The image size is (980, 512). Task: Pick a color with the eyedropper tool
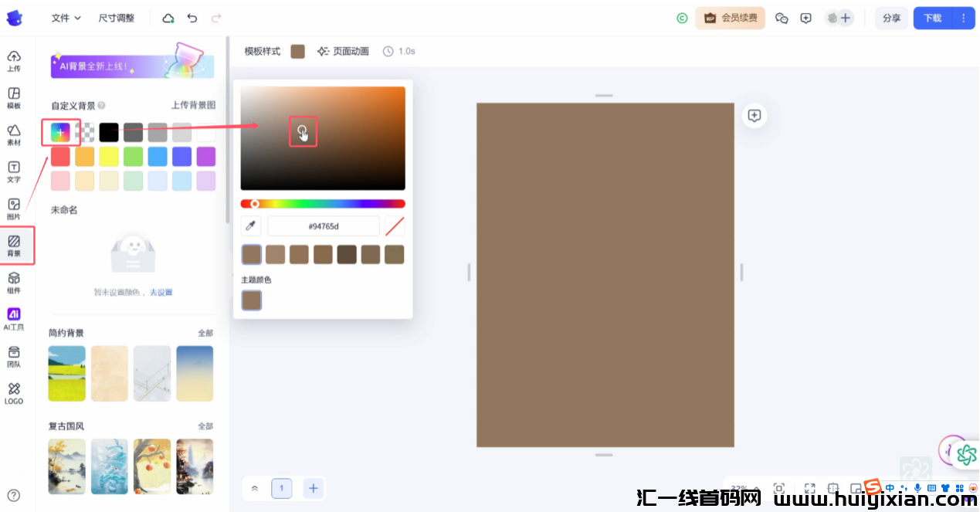pos(250,225)
